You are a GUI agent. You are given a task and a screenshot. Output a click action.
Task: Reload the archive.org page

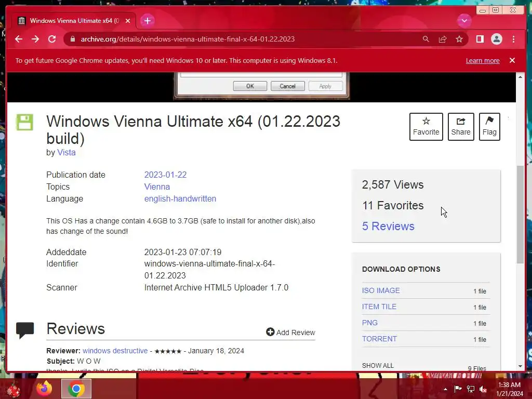(52, 39)
